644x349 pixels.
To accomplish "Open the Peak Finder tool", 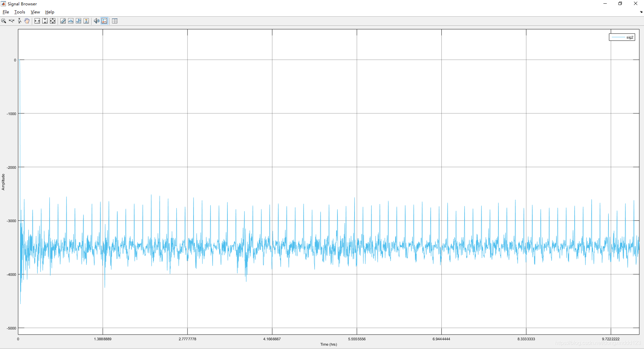I will click(86, 21).
